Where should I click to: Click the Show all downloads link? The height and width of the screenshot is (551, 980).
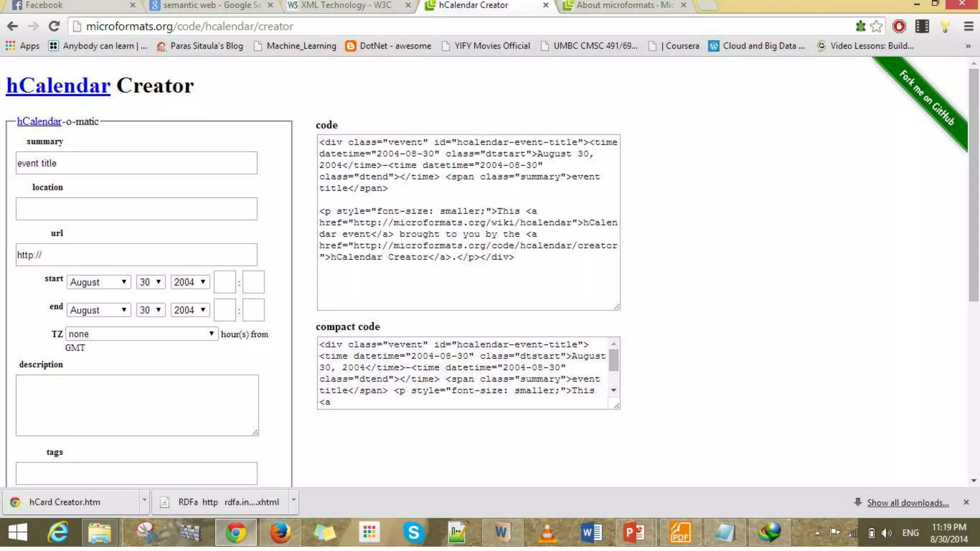click(908, 502)
